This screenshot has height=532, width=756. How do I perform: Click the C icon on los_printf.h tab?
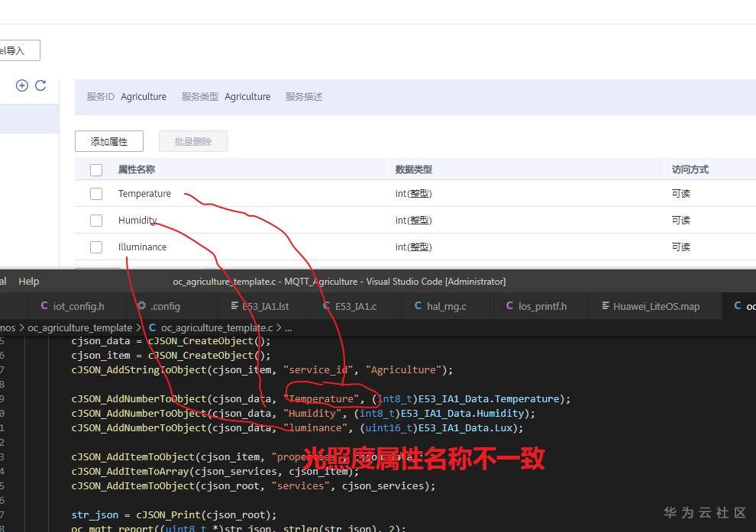[x=509, y=306]
